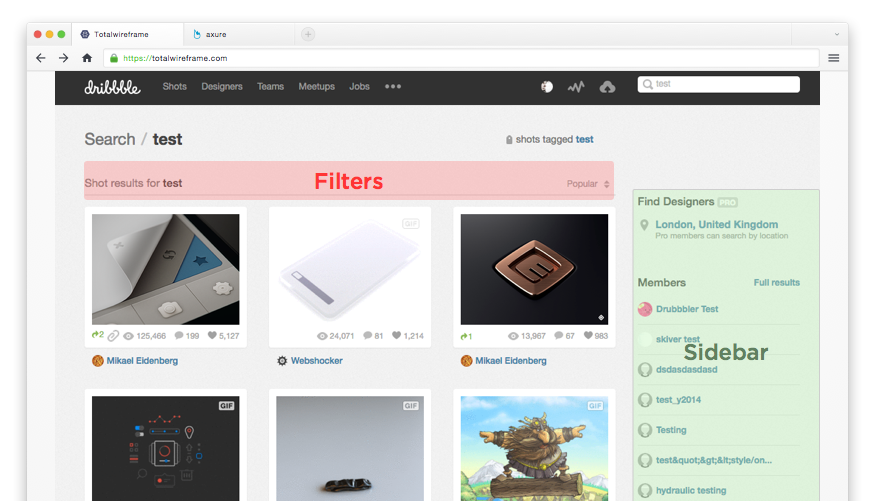Screen dimensions: 892x501
Task: Click the attachment paperclip icon on first shot
Action: click(113, 336)
